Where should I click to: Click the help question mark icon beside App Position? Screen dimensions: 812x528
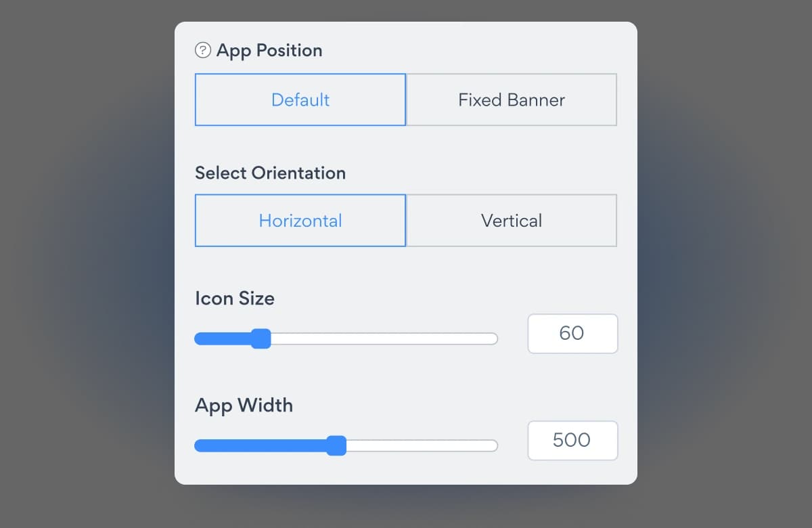(x=202, y=51)
